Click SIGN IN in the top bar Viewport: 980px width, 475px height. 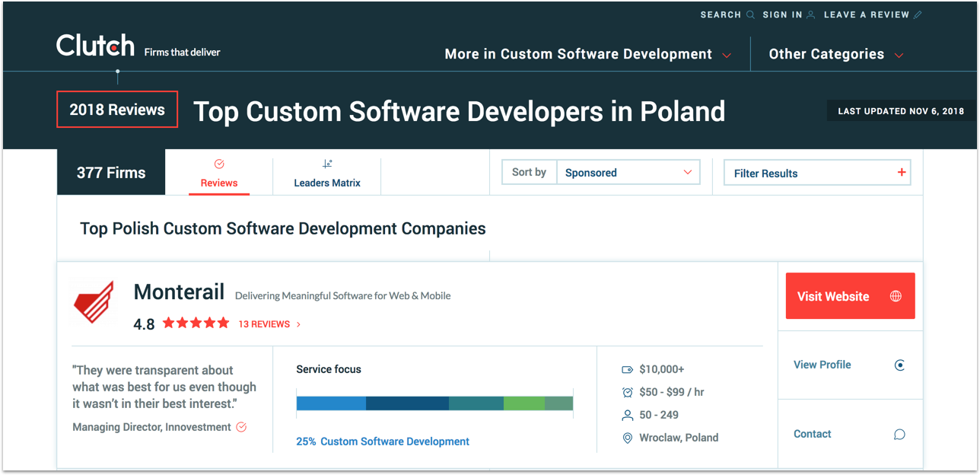pyautogui.click(x=782, y=14)
